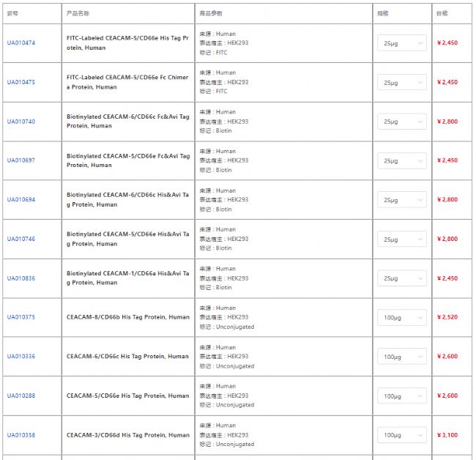Viewport: 476px width, 460px height.
Task: Expand 100μg dropdown for CEACAM-3/CD66d protein
Action: [401, 435]
